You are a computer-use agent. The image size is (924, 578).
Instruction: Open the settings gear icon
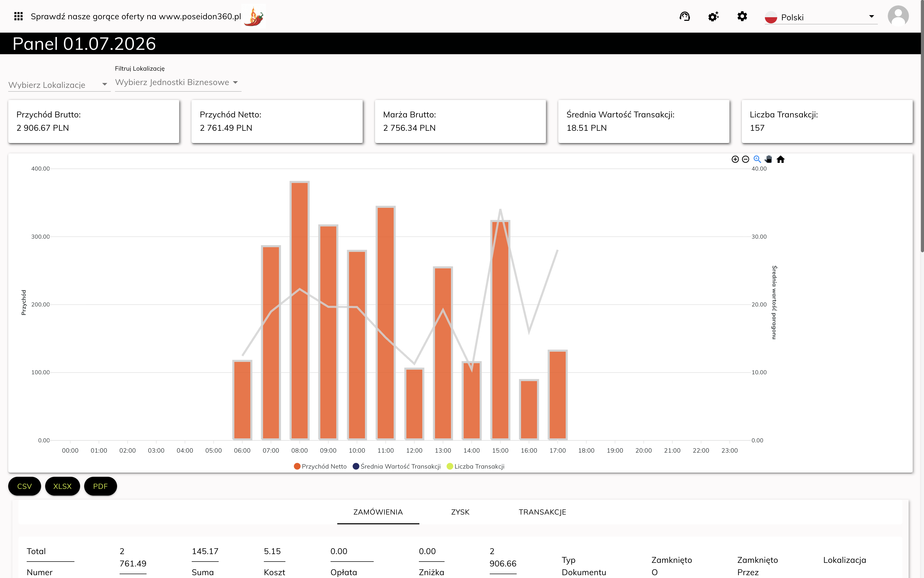[742, 16]
